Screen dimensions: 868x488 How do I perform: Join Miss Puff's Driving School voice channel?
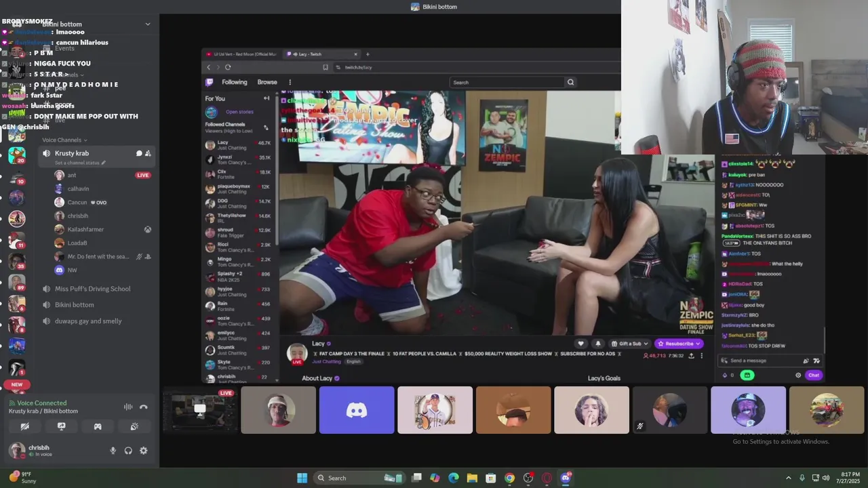[92, 289]
